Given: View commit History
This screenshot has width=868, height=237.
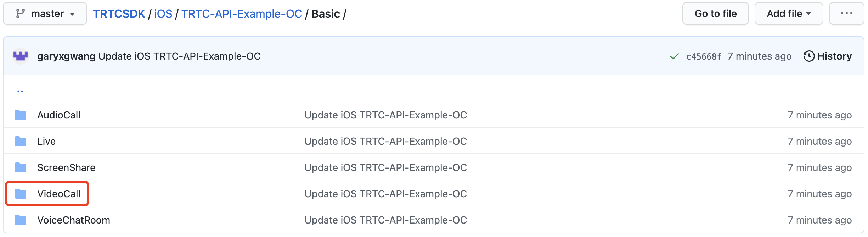Looking at the screenshot, I should 828,56.
